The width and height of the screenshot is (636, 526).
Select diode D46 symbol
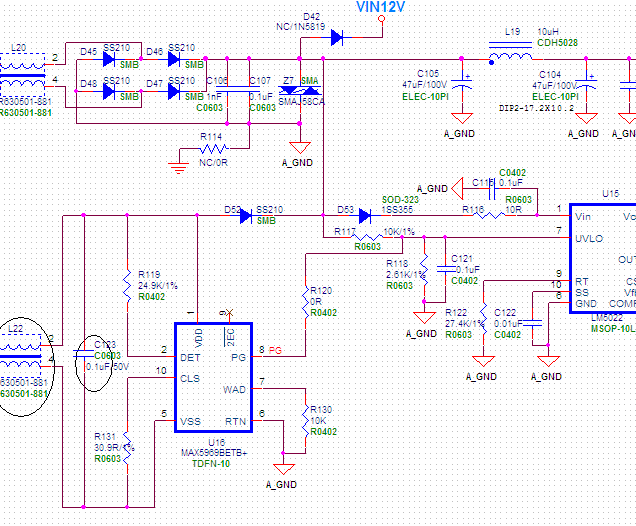point(174,59)
